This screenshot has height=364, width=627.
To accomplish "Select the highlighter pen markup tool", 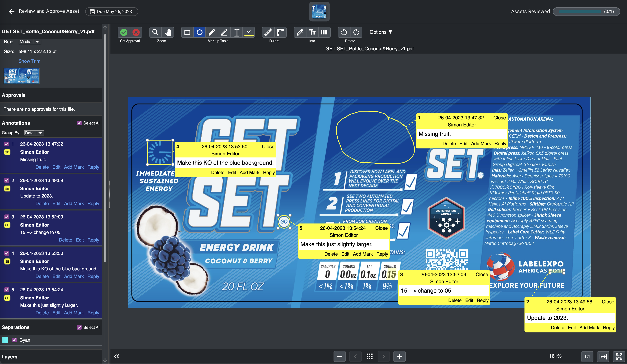I will point(224,32).
